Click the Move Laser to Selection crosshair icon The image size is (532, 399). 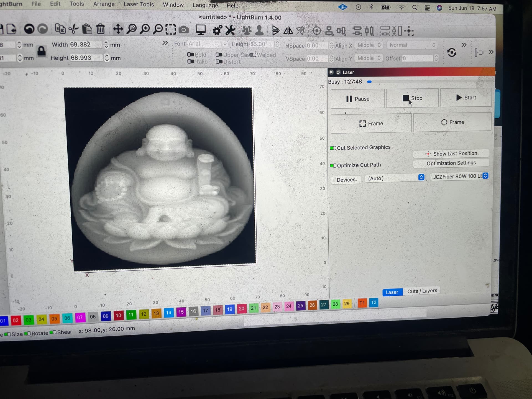409,31
